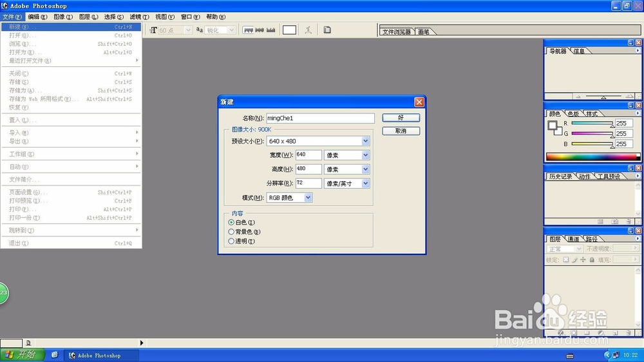This screenshot has height=362, width=644.
Task: Click the foreground color square in Color panel
Action: tap(553, 125)
